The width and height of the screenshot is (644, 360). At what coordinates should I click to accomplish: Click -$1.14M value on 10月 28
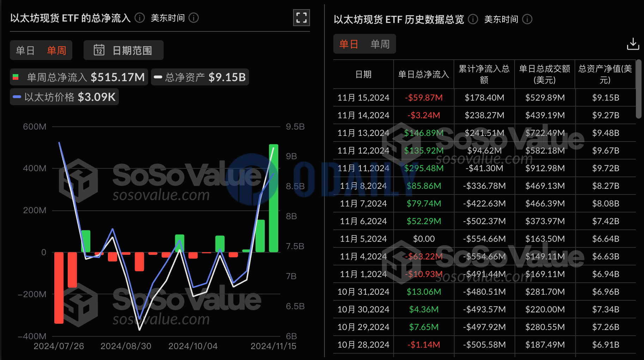pyautogui.click(x=424, y=344)
